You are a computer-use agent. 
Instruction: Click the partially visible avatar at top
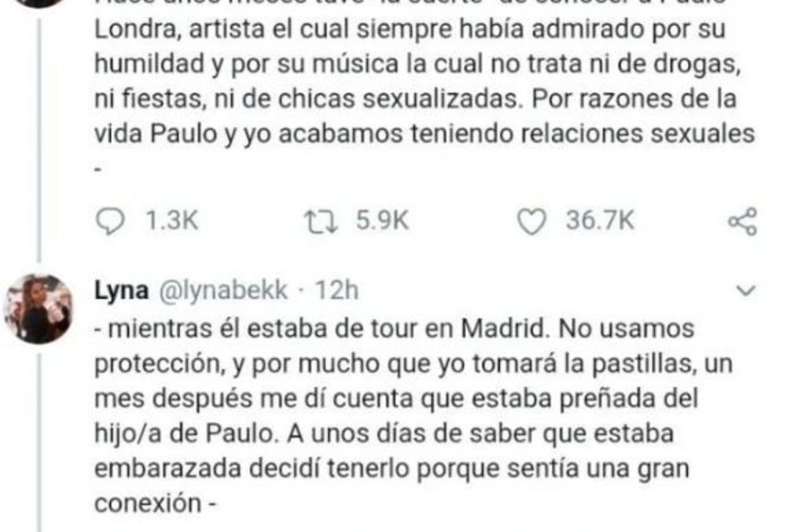39,3
